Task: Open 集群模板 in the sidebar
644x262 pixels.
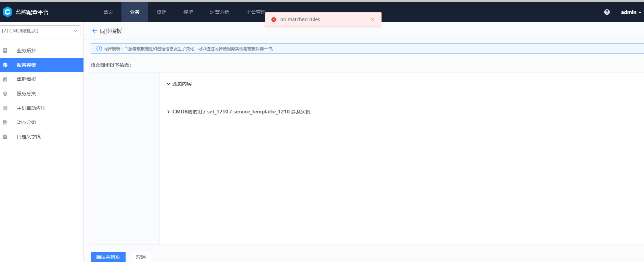Action: pos(42,79)
